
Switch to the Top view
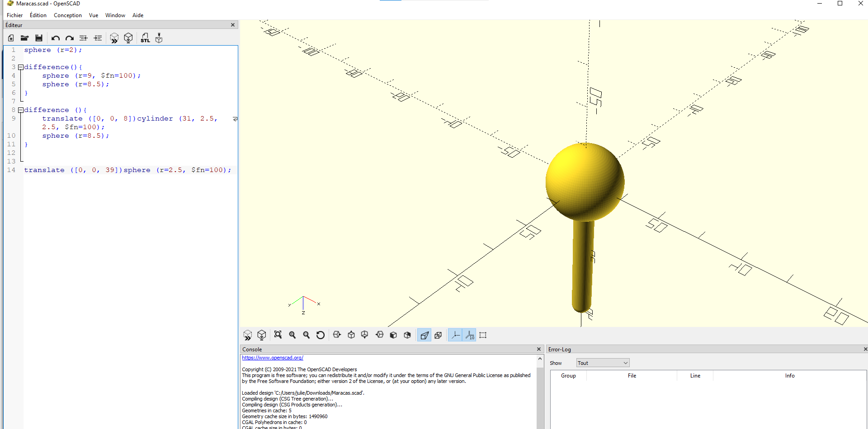click(x=351, y=335)
